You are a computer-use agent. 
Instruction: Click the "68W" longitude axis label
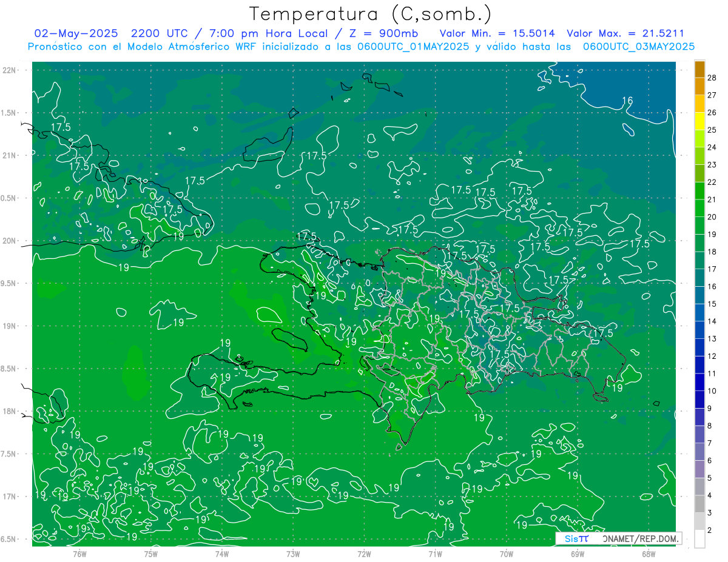[x=649, y=554]
